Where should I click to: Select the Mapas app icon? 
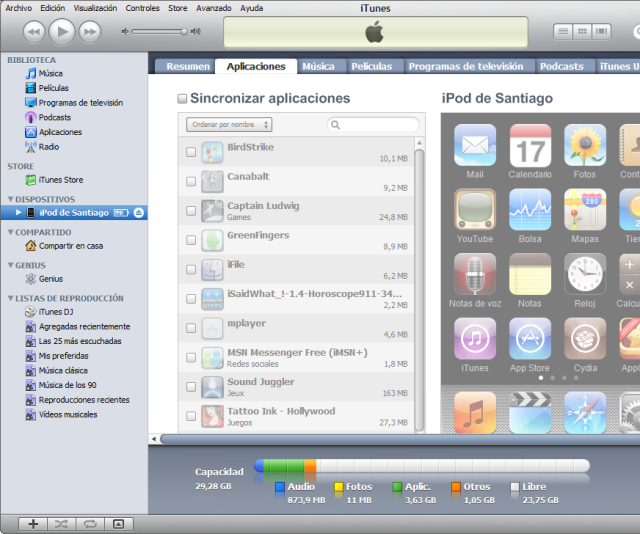point(584,209)
